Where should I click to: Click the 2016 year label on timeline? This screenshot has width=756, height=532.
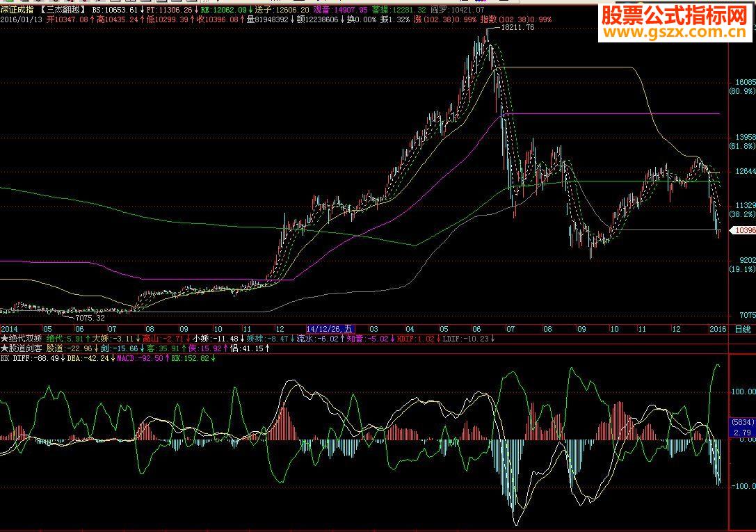click(718, 329)
